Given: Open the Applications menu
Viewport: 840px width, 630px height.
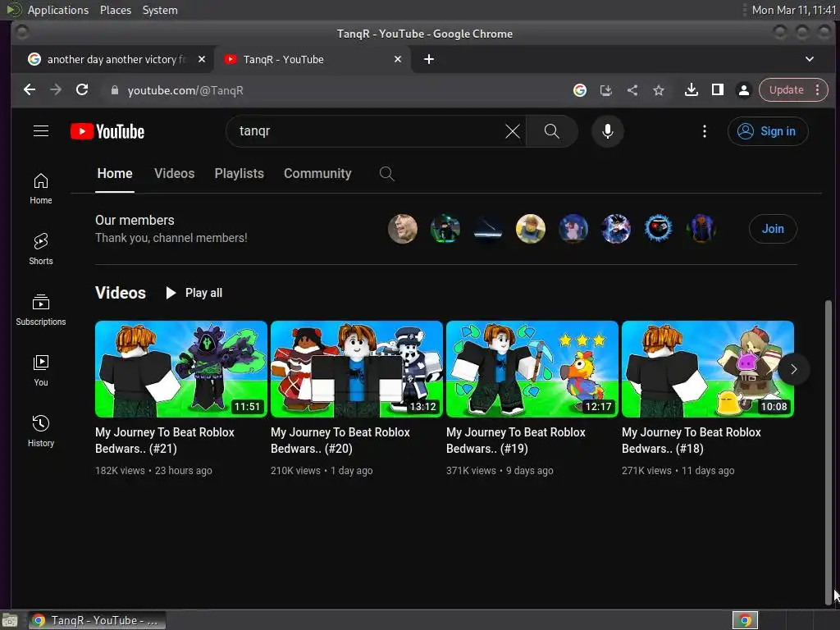Looking at the screenshot, I should (58, 10).
